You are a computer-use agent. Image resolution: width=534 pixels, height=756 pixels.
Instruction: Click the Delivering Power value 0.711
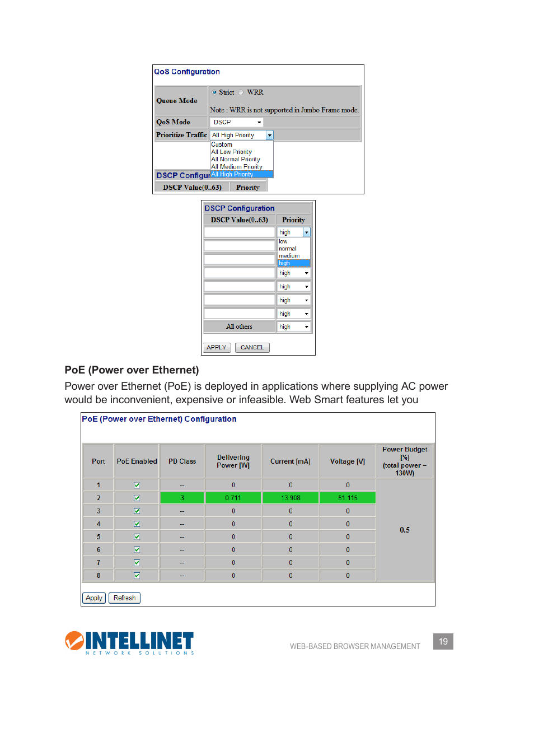[233, 498]
